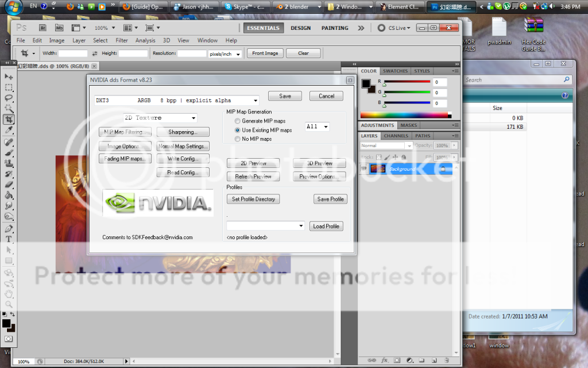The image size is (588, 368).
Task: Choose the Eyedropper tool
Action: coord(9,131)
